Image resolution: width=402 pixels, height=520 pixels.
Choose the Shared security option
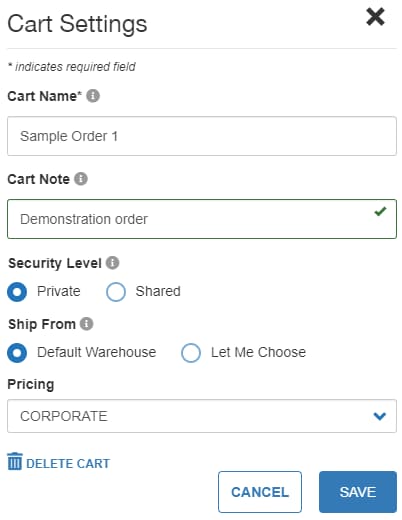point(116,292)
